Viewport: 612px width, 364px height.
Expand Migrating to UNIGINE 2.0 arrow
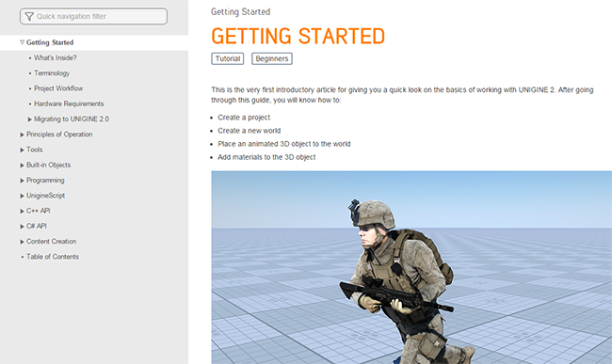pyautogui.click(x=30, y=119)
